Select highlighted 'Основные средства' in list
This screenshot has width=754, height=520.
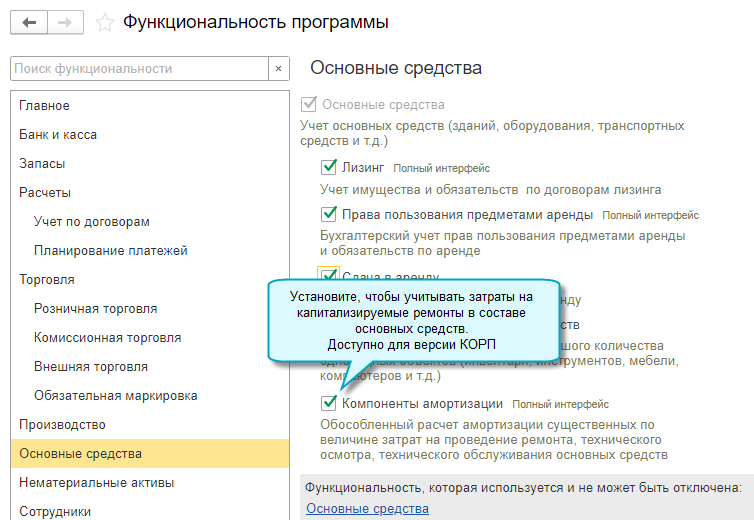pyautogui.click(x=150, y=454)
